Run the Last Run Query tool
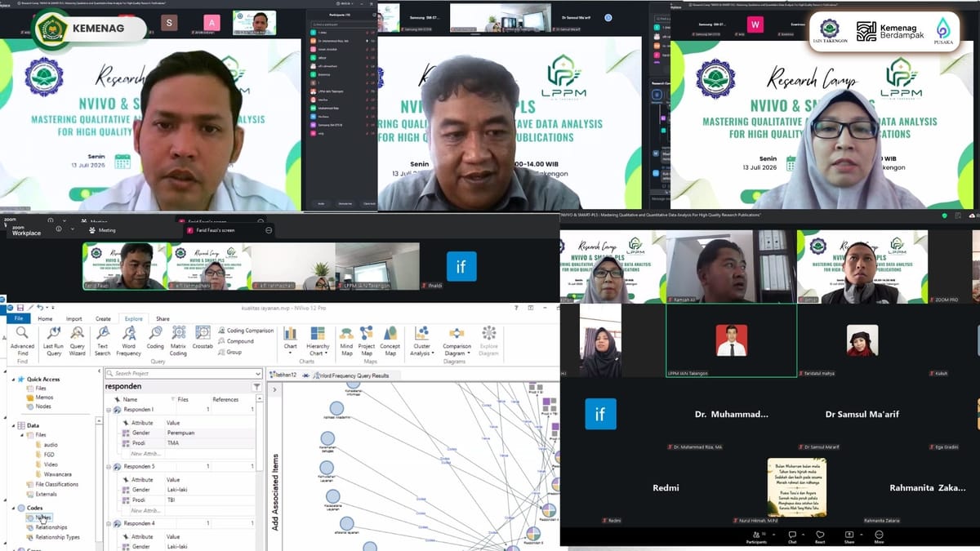Screen dimensions: 980x551 coord(53,340)
